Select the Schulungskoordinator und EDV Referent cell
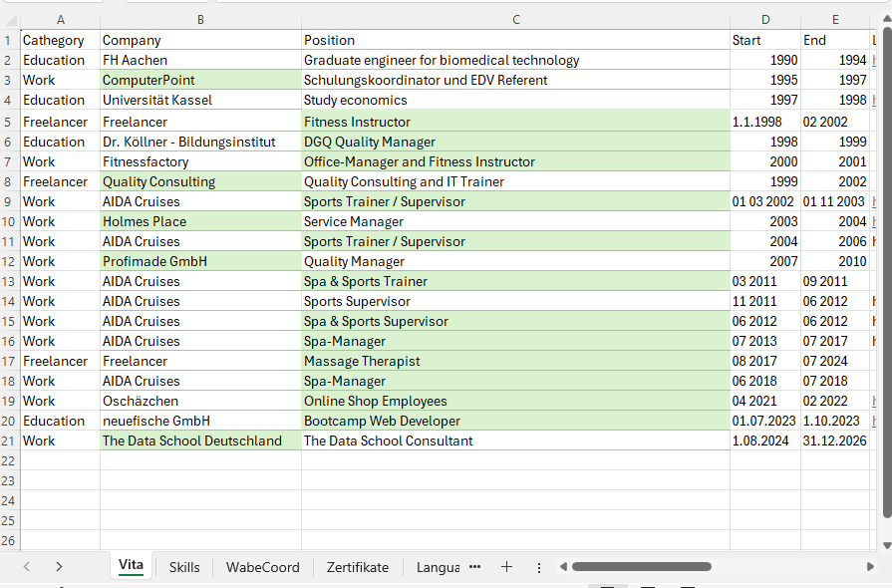892x588 pixels. (x=516, y=80)
